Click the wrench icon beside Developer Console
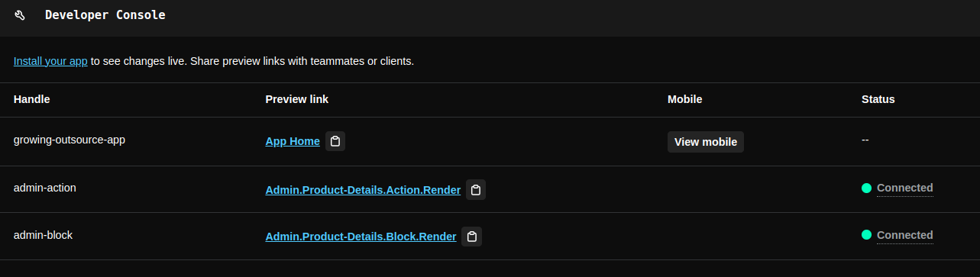Image resolution: width=980 pixels, height=277 pixels. click(x=20, y=15)
